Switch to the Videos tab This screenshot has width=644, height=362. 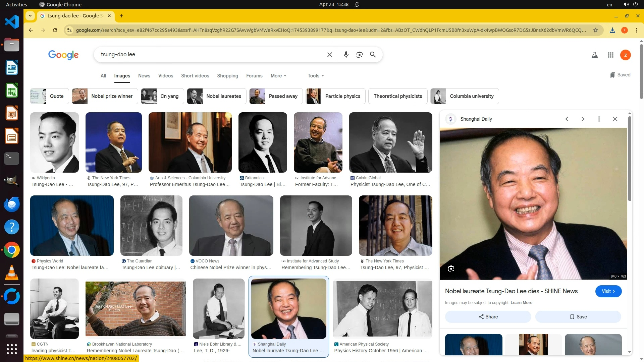pyautogui.click(x=165, y=76)
